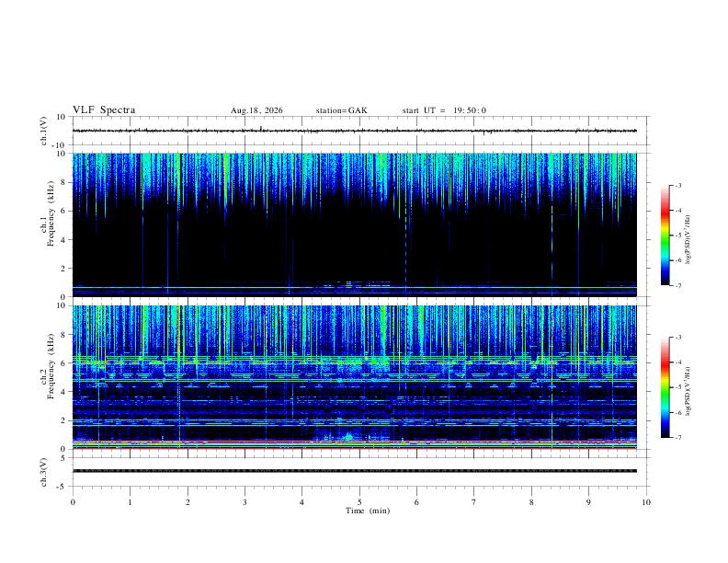Click the ch.1(V) waveform trace
The height and width of the screenshot is (563, 728).
point(355,131)
